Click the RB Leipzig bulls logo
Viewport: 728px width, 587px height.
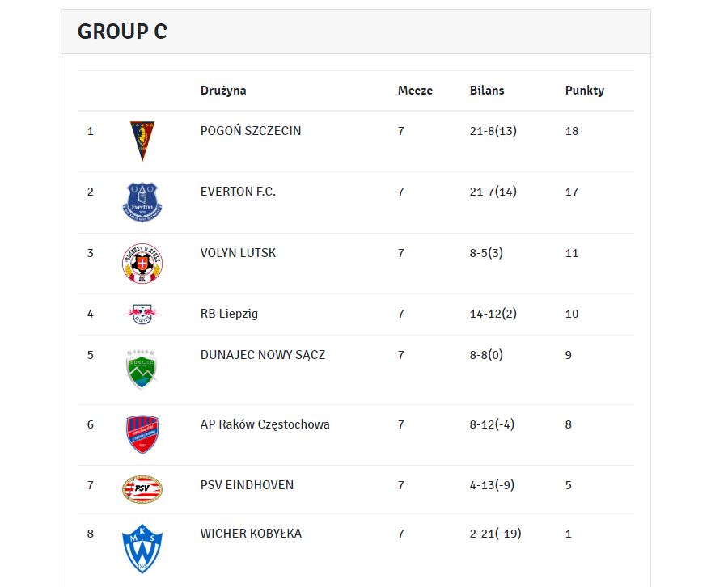tap(142, 315)
